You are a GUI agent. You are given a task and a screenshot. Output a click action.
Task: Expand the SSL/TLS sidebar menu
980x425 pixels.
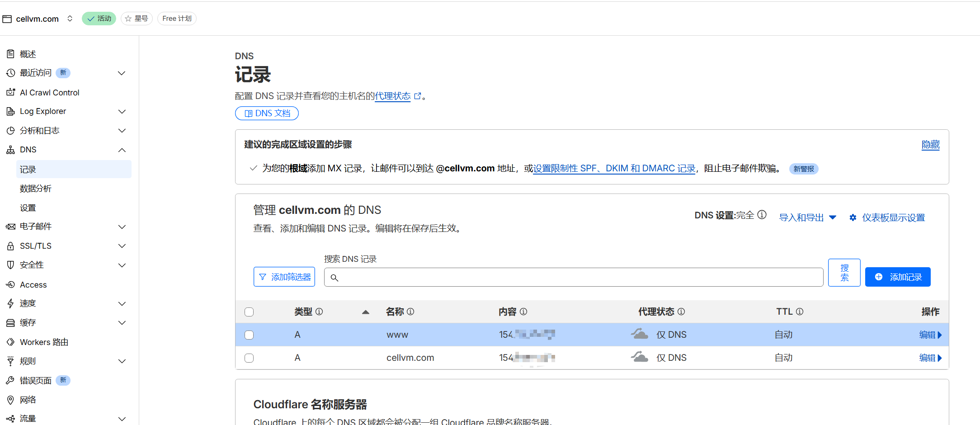(122, 246)
